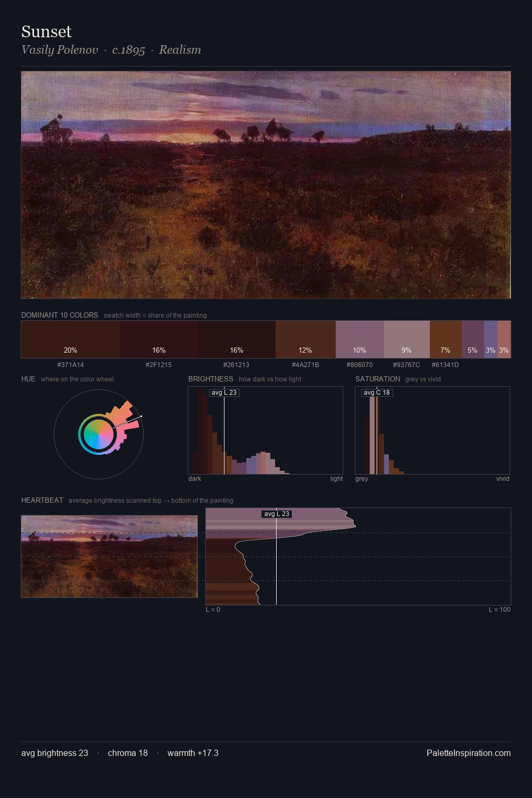Click the hex code '#4A271B'
Image resolution: width=532 pixels, height=798 pixels.
coord(305,365)
